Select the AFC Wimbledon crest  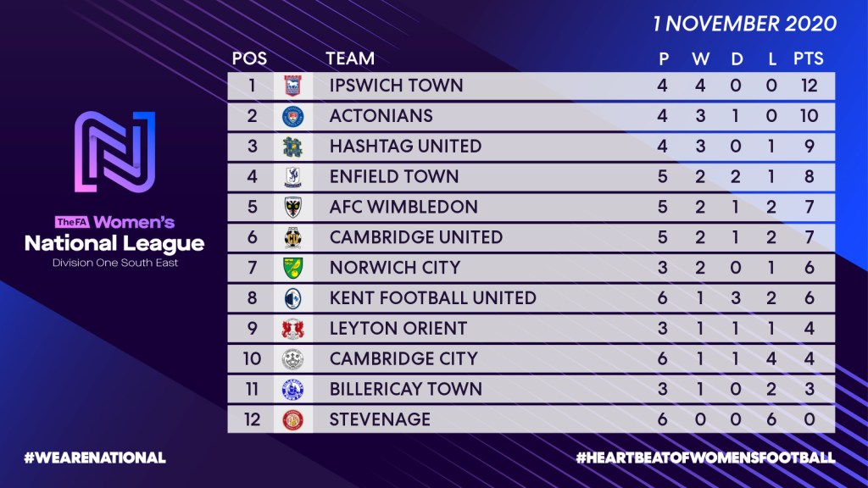tap(292, 208)
